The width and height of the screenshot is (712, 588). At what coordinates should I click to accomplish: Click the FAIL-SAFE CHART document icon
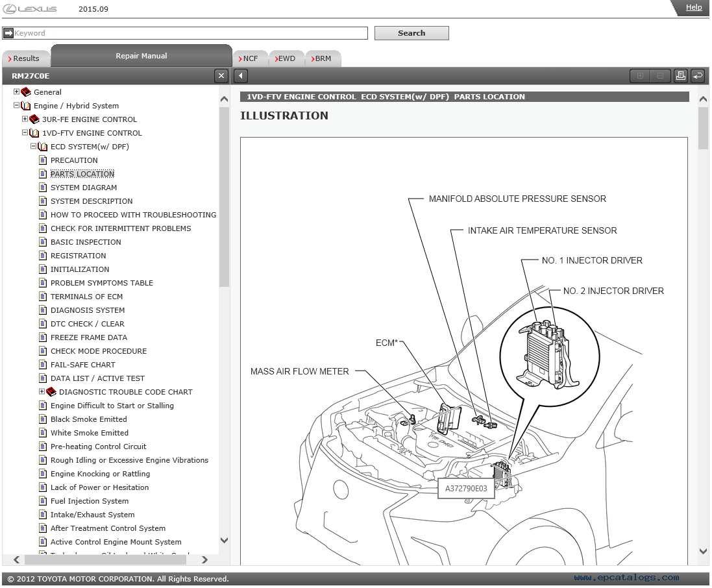tap(43, 365)
